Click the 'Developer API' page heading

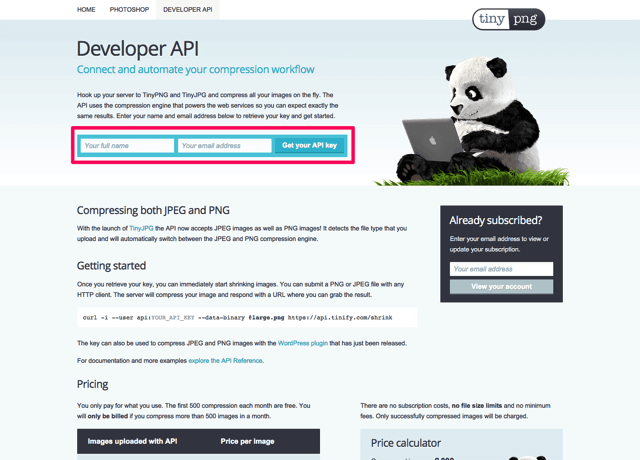click(138, 49)
